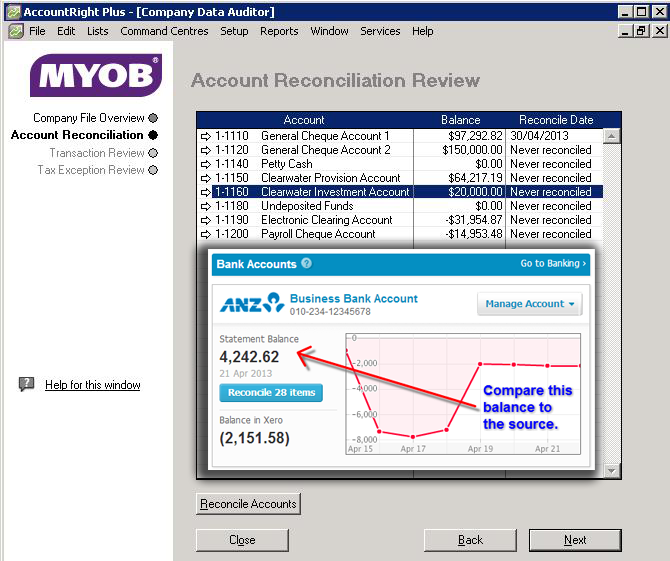Open the Lists menu
670x561 pixels.
tap(97, 31)
